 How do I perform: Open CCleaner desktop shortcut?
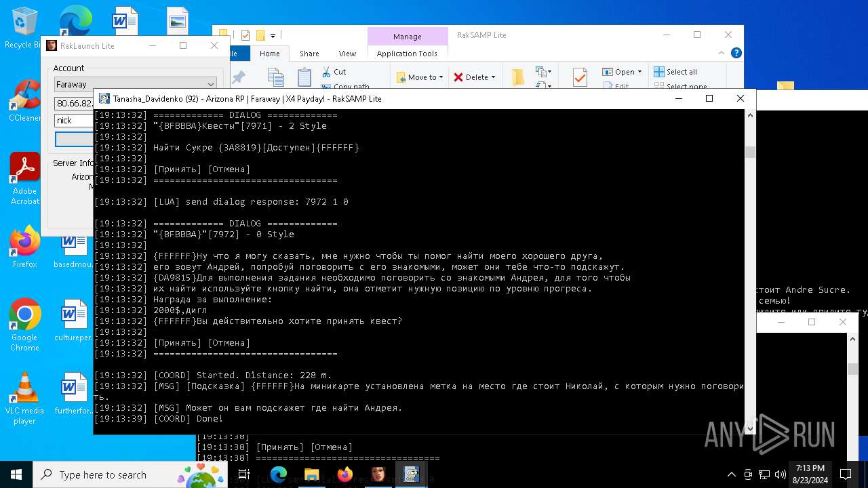[24, 102]
